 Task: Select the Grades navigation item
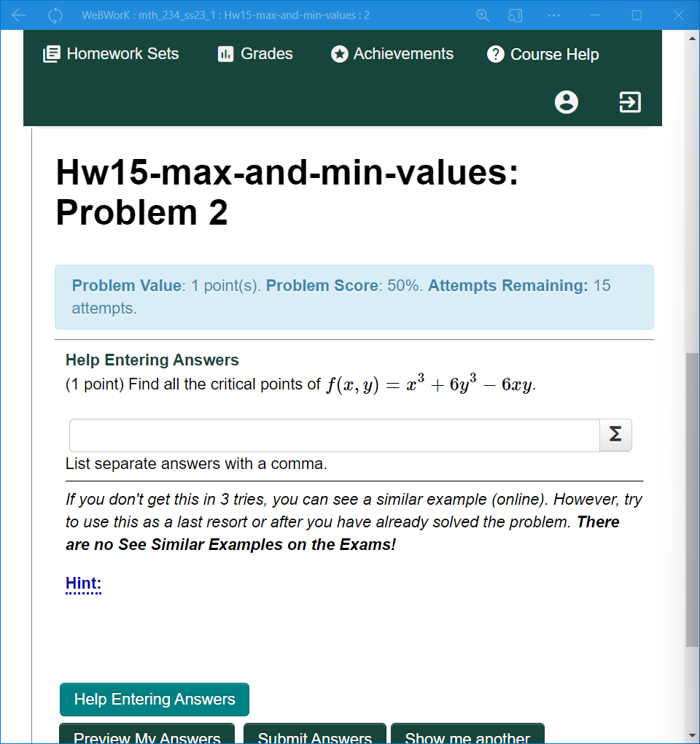[254, 53]
